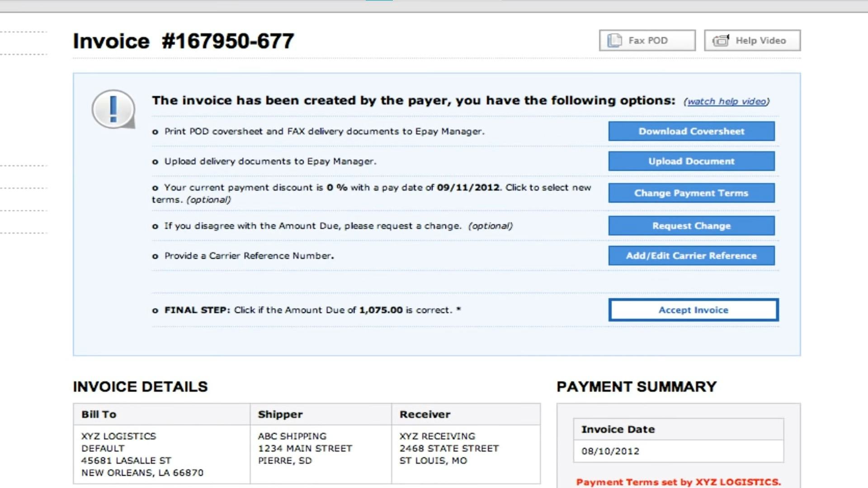
Task: Select the XYZ RECEIVING receiver address cell
Action: [449, 448]
